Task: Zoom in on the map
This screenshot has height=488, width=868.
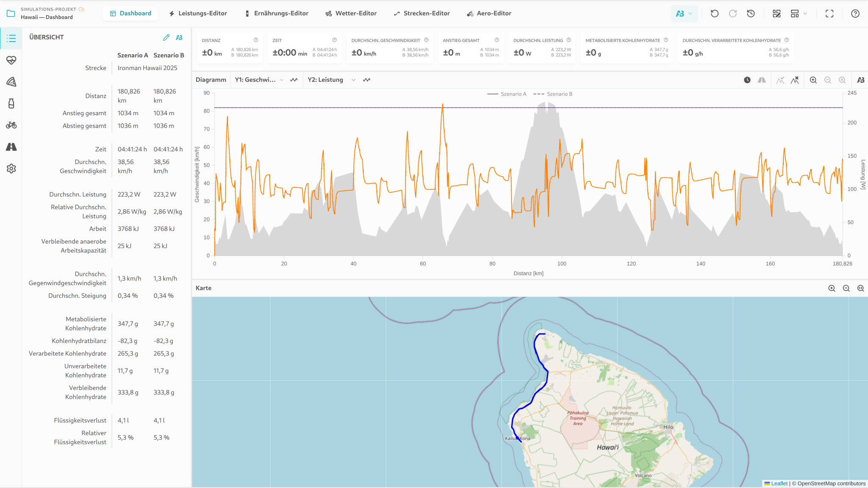Action: pos(832,288)
